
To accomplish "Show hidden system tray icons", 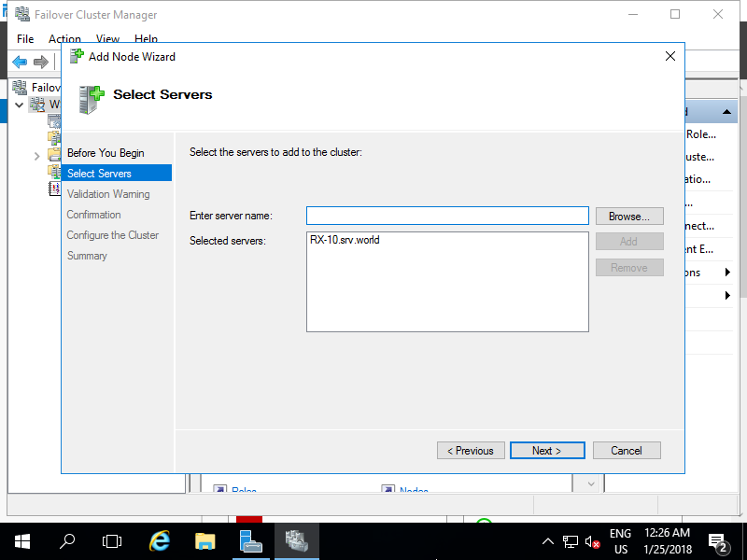I will [548, 541].
